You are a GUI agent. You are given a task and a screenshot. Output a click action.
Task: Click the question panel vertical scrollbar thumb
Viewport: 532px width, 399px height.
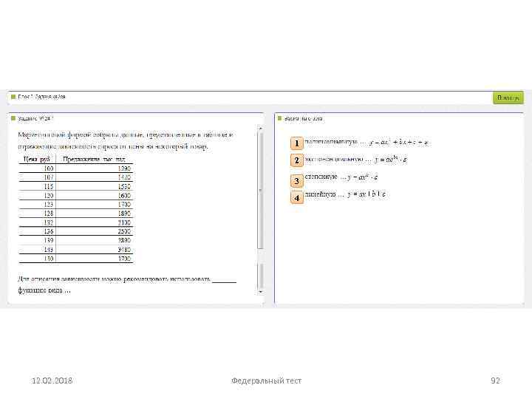pyautogui.click(x=260, y=190)
